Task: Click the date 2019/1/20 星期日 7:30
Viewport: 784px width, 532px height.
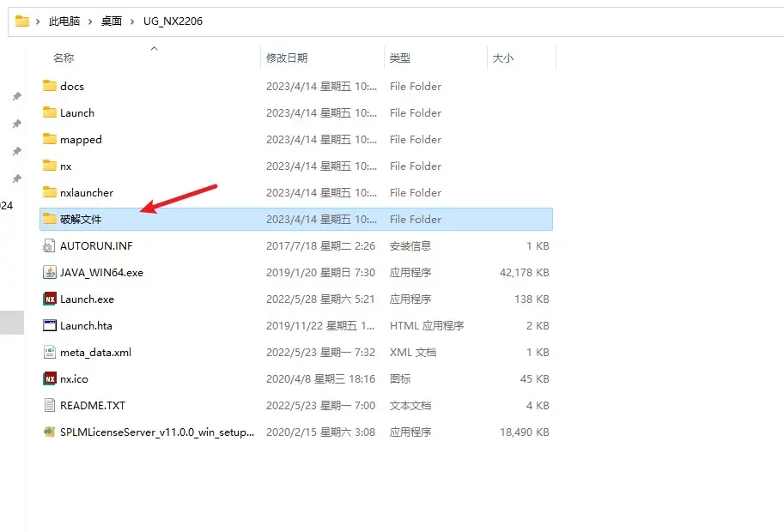Action: [x=320, y=273]
